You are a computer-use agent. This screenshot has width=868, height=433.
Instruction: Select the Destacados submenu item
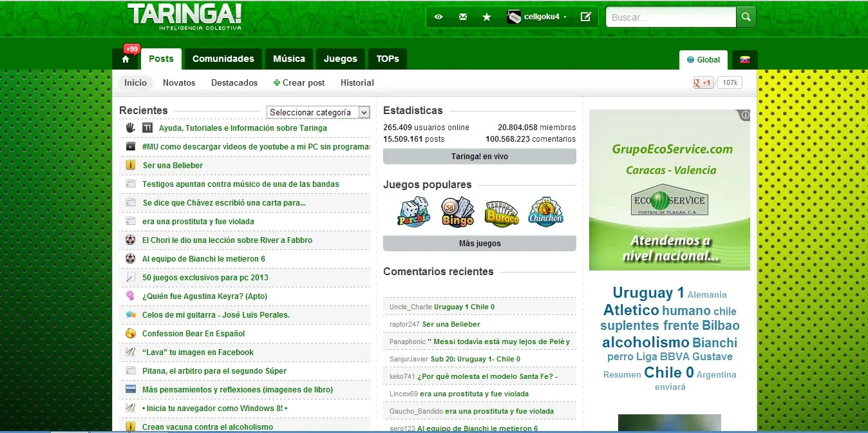pyautogui.click(x=234, y=82)
